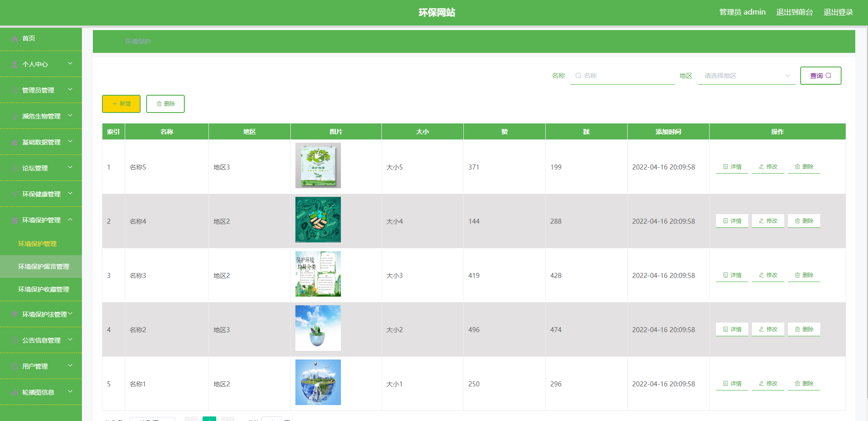This screenshot has width=868, height=421.
Task: Click the home icon beside 首页
Action: 15,39
